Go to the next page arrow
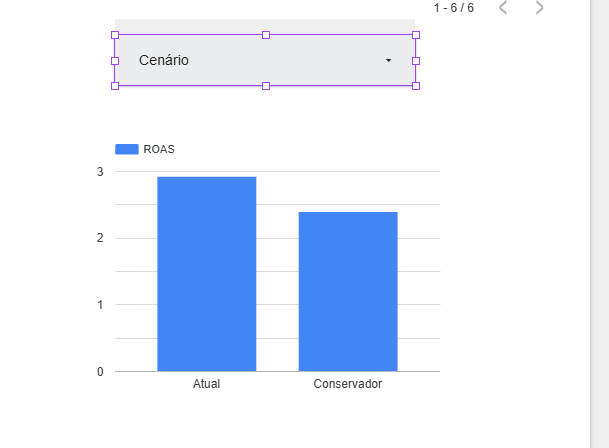 [x=540, y=8]
